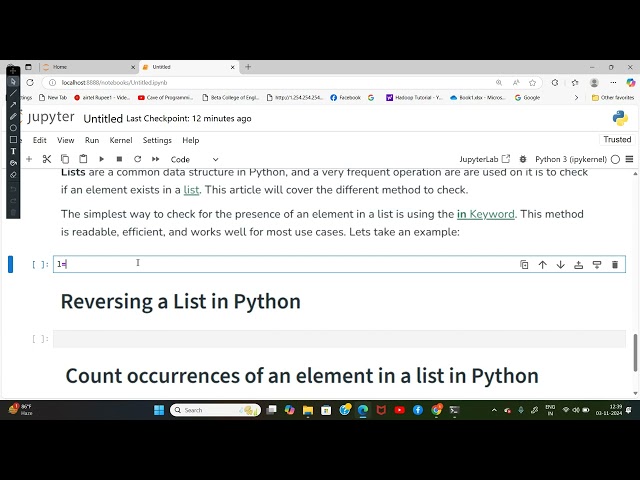The image size is (640, 480).
Task: Add this page to favorites star
Action: 532,82
